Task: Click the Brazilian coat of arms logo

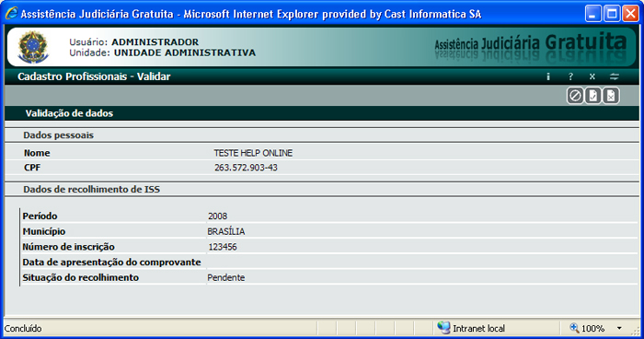Action: [x=33, y=47]
